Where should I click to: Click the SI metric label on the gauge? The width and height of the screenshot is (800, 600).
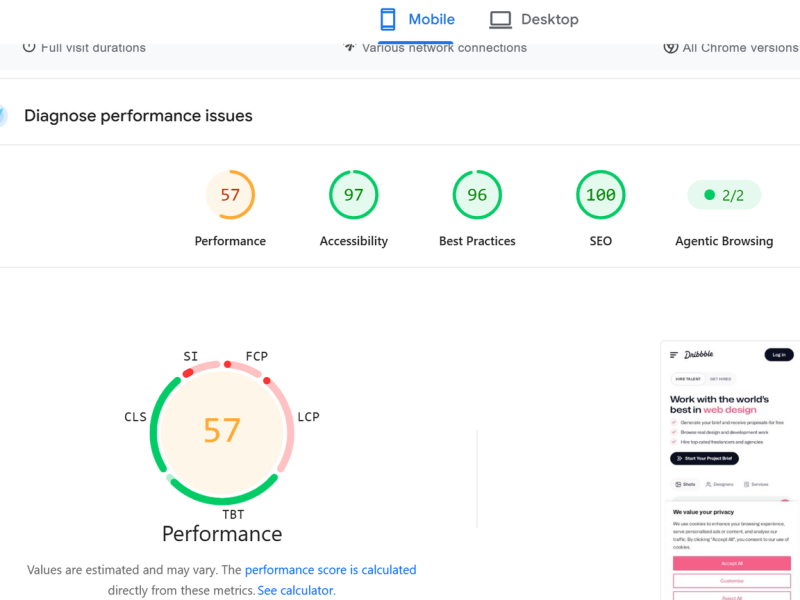(x=191, y=356)
